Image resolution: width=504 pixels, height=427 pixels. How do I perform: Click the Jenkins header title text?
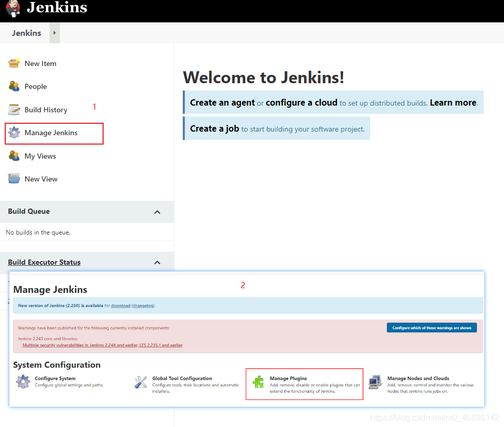pos(57,7)
